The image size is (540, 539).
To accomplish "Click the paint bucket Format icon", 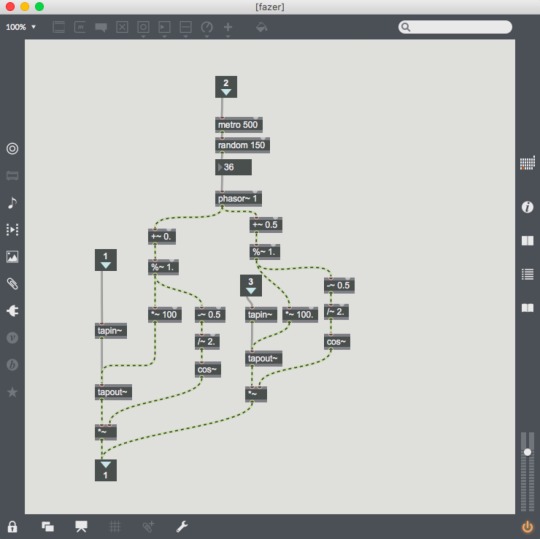I will click(x=261, y=27).
